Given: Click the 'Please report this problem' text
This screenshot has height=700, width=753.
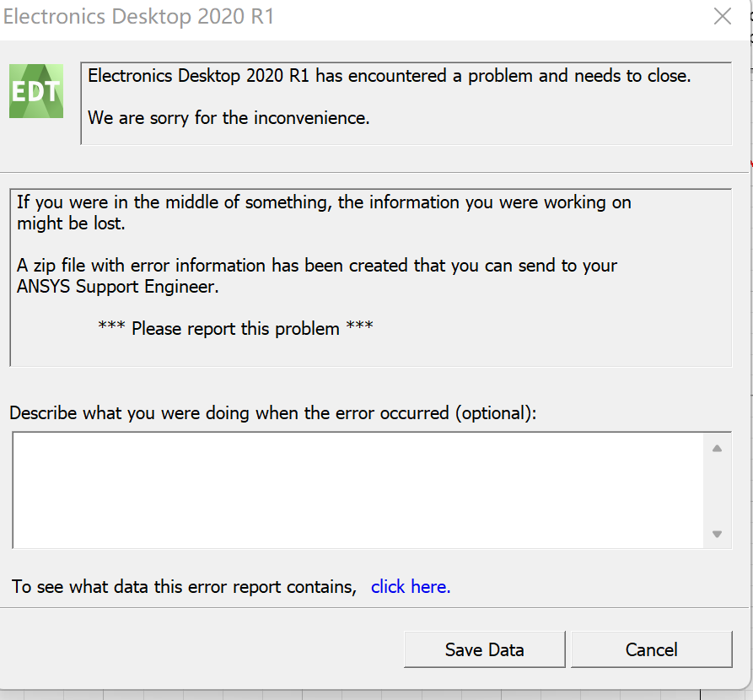Looking at the screenshot, I should [235, 329].
